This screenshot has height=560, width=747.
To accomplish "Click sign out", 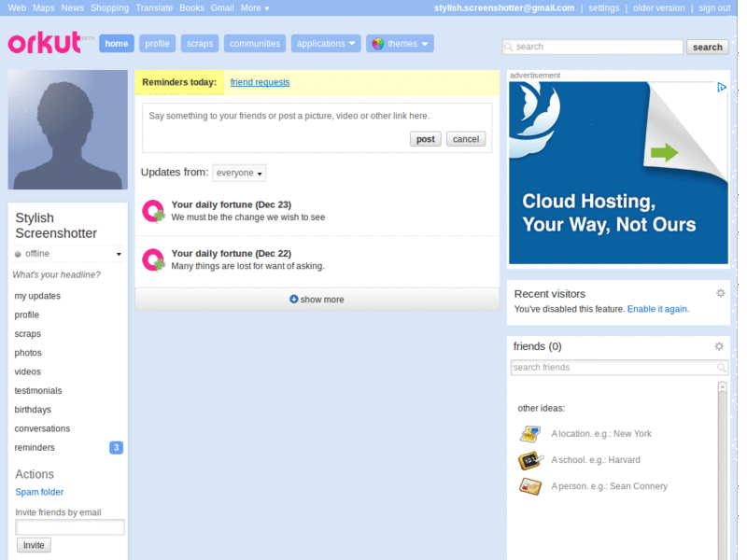I will [x=714, y=8].
